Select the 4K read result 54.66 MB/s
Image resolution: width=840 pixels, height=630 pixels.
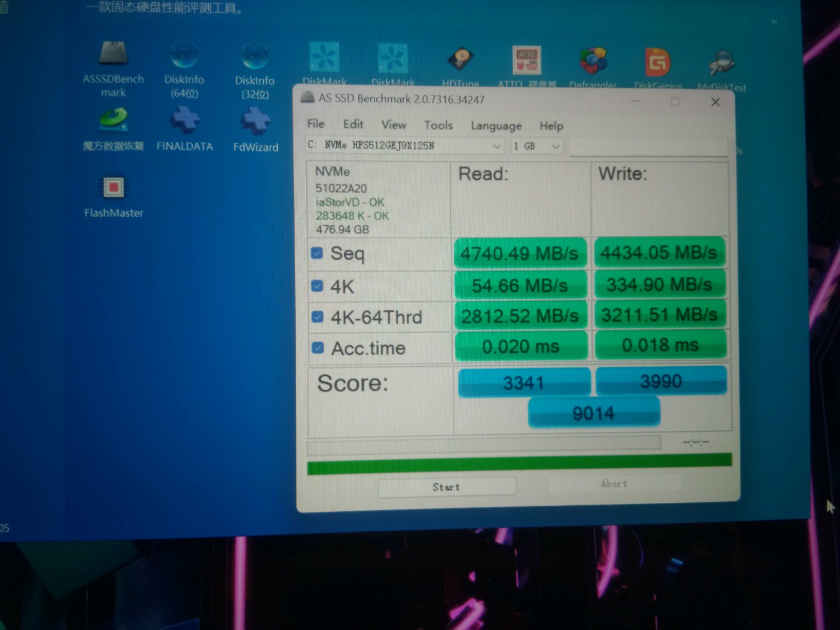pos(520,286)
